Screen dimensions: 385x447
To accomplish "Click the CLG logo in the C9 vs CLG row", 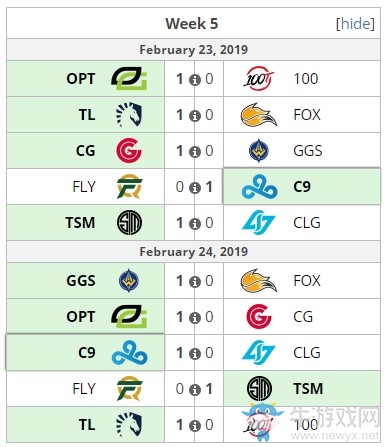I will pyautogui.click(x=258, y=353).
